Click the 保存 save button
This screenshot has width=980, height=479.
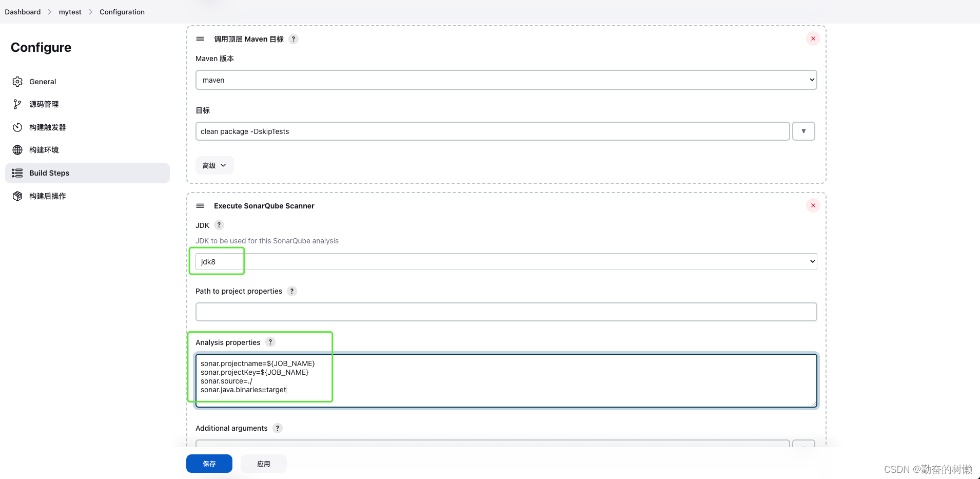(209, 464)
